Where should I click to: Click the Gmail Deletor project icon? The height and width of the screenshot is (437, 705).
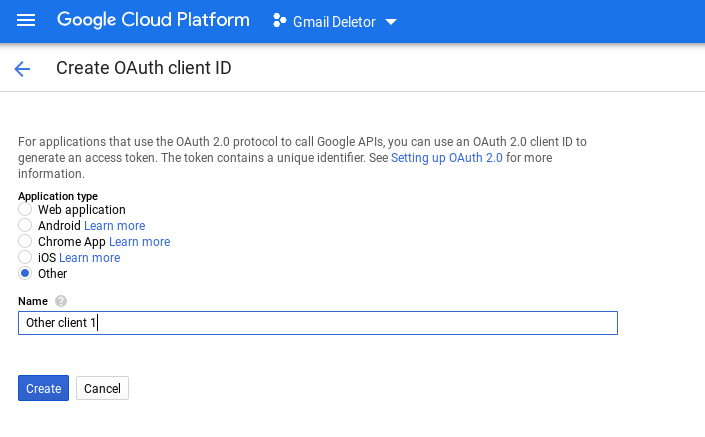pos(280,21)
